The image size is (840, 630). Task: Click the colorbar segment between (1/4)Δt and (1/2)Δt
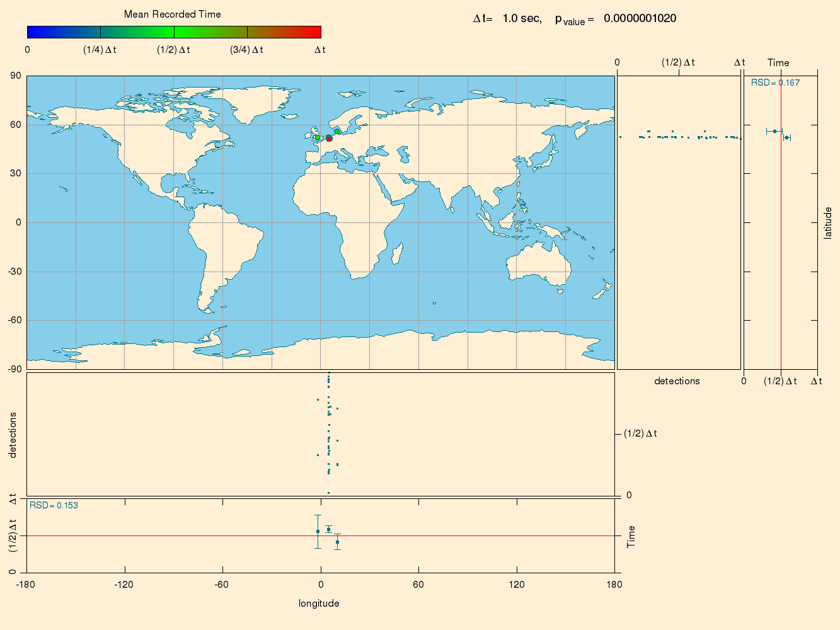point(137,32)
